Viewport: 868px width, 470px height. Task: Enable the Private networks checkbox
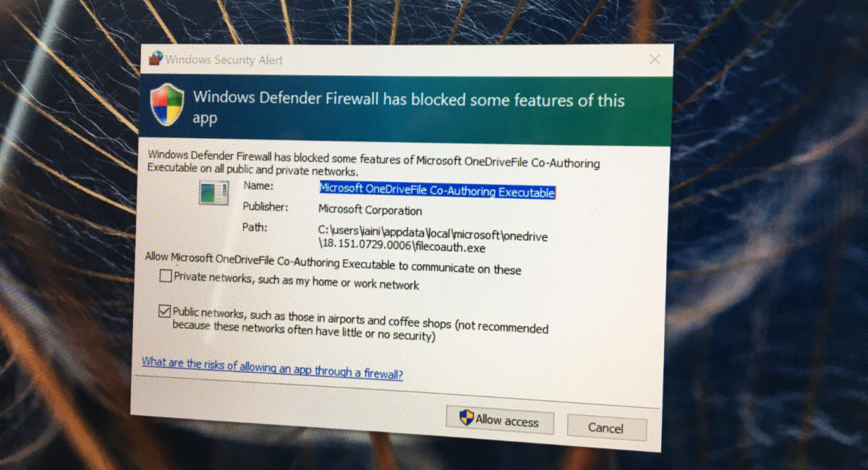166,275
